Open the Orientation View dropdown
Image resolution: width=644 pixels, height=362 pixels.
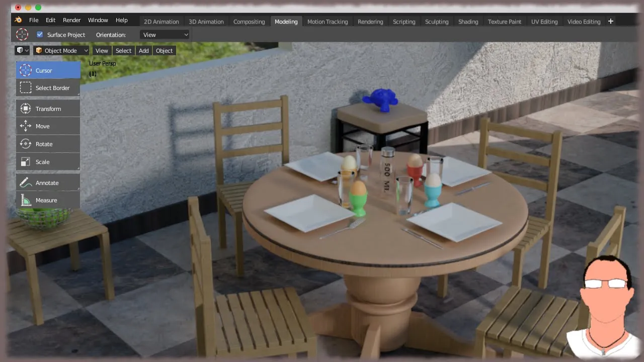(x=165, y=35)
